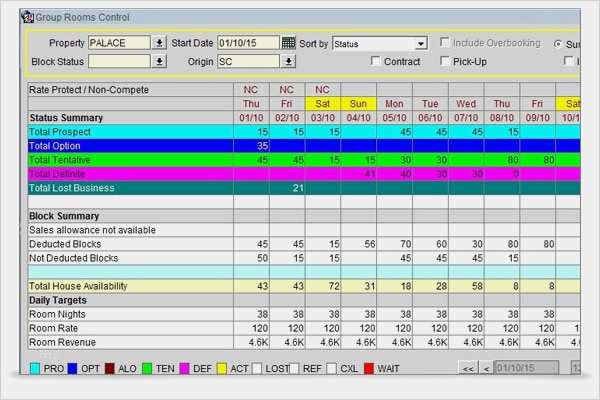Select the Room Revenue row label
Viewport: 600px width, 400px height.
62,342
